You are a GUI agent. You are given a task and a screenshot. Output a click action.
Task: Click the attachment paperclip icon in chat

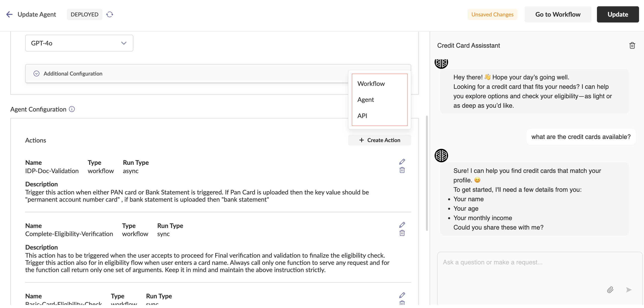(610, 290)
